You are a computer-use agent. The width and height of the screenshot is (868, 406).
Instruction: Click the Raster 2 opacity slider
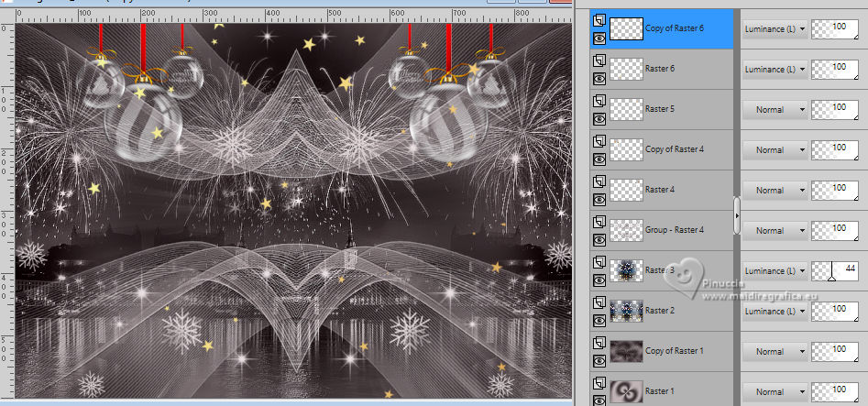[x=835, y=312]
